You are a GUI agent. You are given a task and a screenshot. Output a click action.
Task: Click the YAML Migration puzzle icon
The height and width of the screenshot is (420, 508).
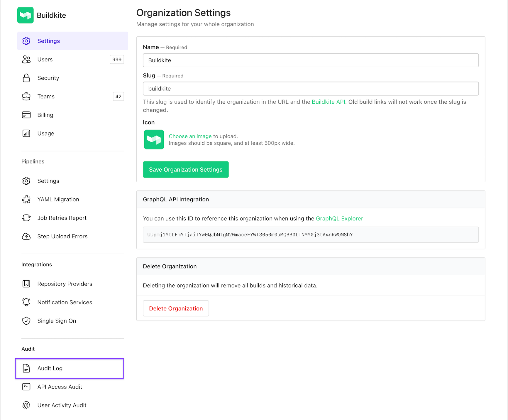pyautogui.click(x=26, y=199)
